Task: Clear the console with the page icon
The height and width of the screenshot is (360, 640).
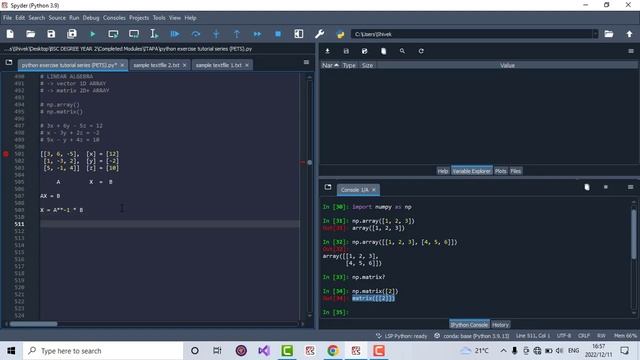Action: (587, 187)
